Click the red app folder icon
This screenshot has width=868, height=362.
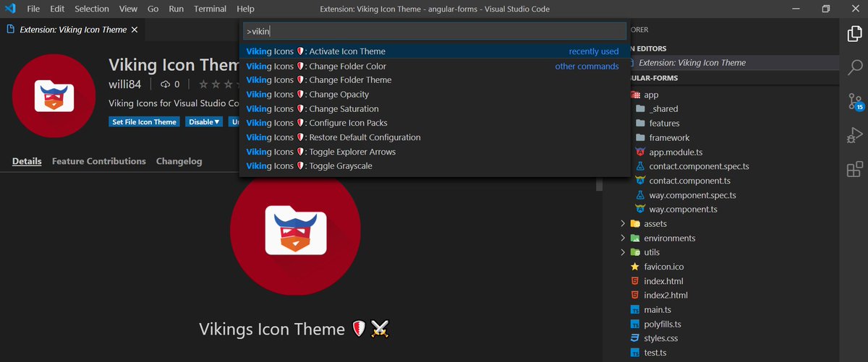tap(635, 95)
